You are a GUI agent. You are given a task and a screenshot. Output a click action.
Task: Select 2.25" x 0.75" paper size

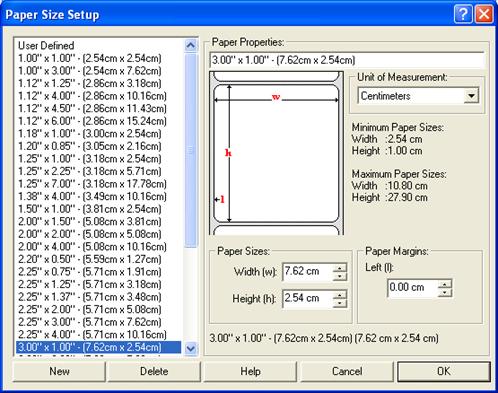[x=99, y=272]
